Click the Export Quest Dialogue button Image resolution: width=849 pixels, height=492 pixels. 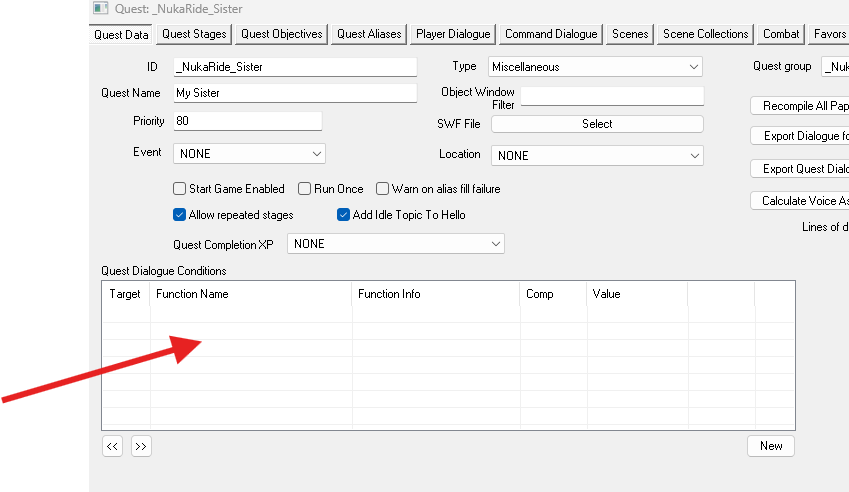click(x=800, y=169)
